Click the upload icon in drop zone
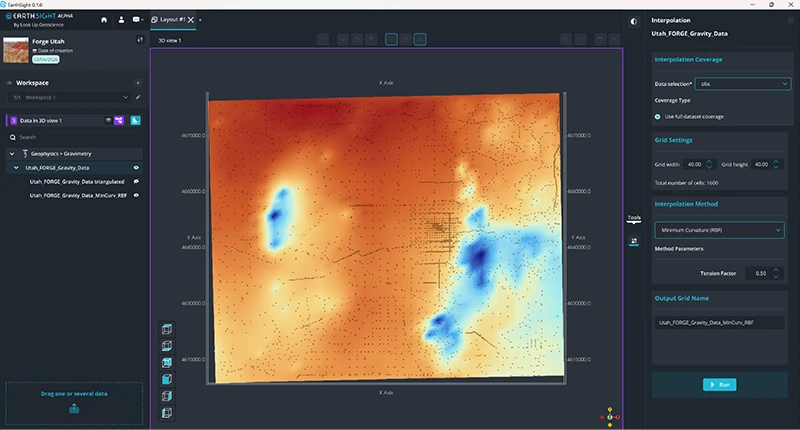This screenshot has height=430, width=800. [x=74, y=409]
